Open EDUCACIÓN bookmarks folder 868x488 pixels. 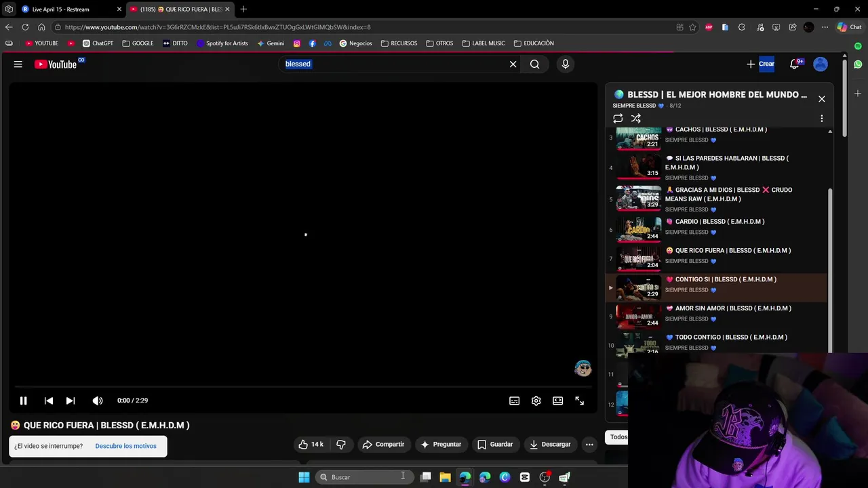[x=534, y=43]
